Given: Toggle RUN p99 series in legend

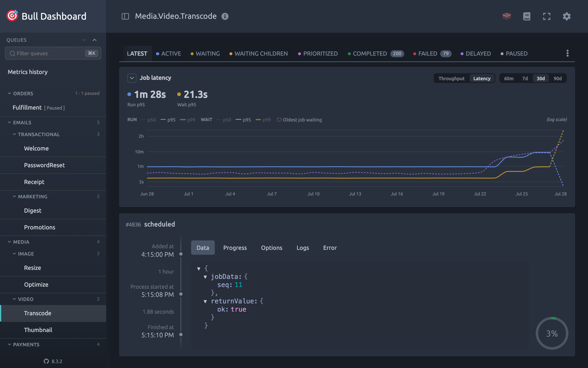Looking at the screenshot, I should (x=188, y=120).
